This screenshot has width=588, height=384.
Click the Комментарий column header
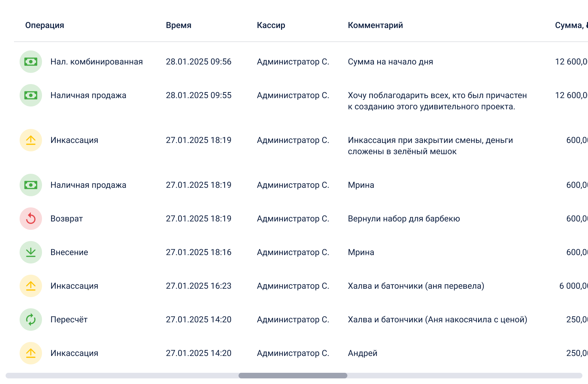375,25
